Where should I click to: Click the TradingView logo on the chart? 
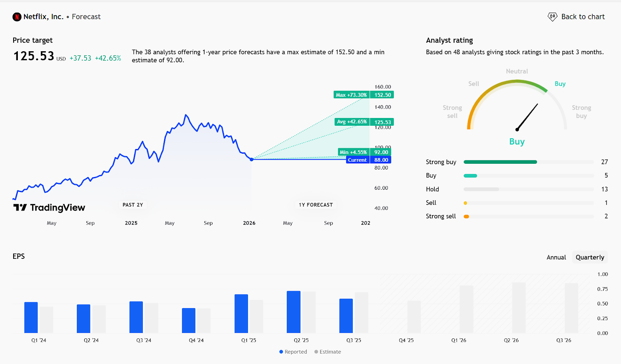pos(49,208)
